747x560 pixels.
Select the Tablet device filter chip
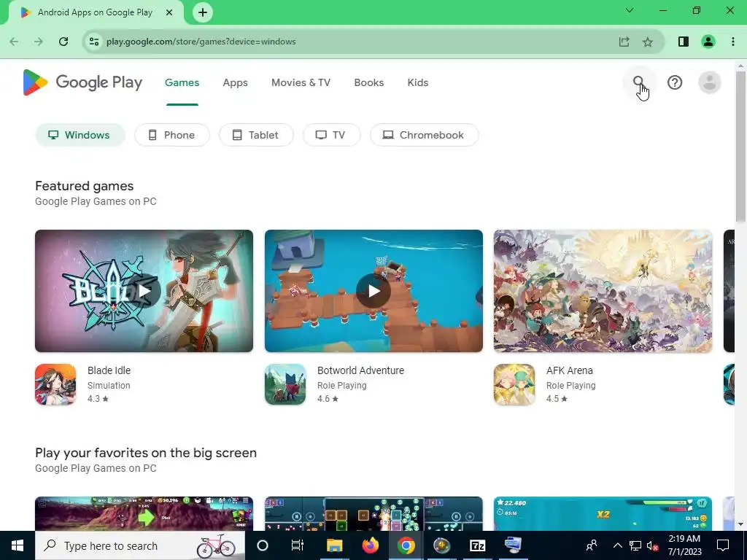pyautogui.click(x=256, y=135)
